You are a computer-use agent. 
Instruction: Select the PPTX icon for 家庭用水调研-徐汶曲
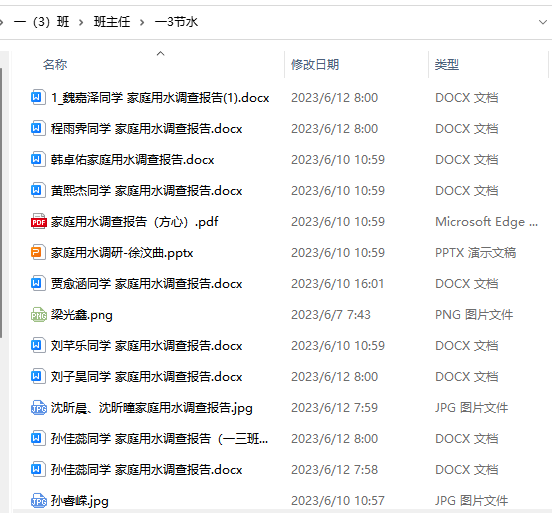[38, 252]
